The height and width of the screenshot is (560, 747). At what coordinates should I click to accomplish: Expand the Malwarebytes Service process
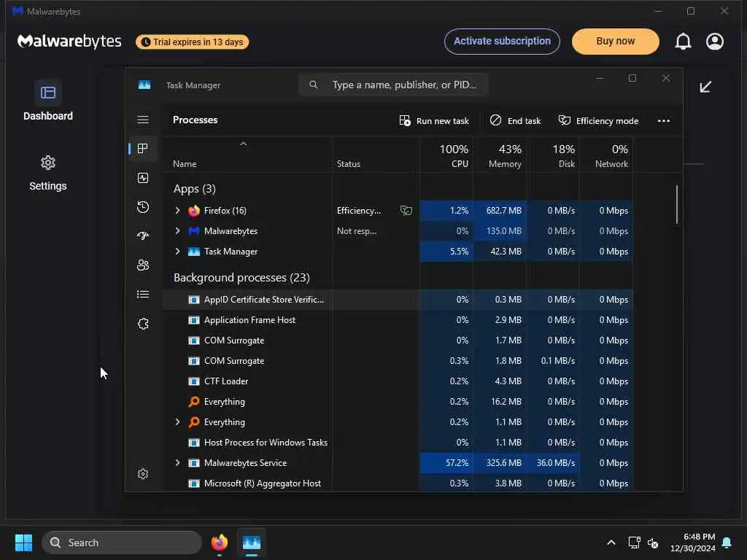pos(178,463)
